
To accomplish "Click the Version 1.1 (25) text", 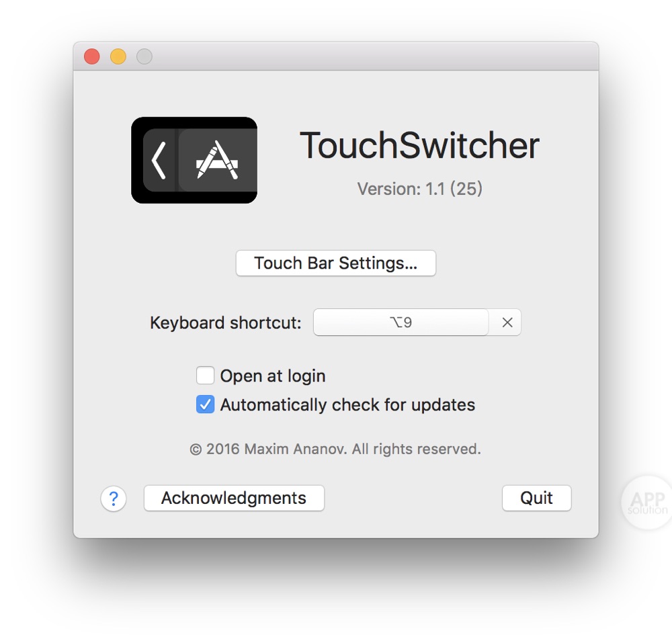I will pyautogui.click(x=420, y=189).
